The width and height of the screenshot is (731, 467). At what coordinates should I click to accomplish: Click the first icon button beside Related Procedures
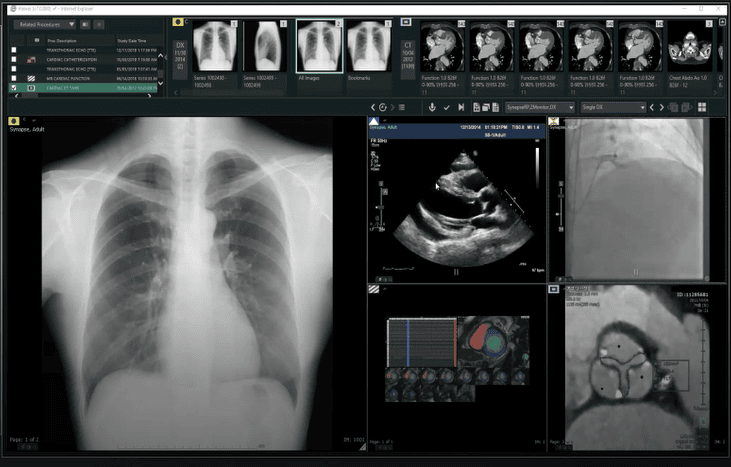tap(85, 25)
